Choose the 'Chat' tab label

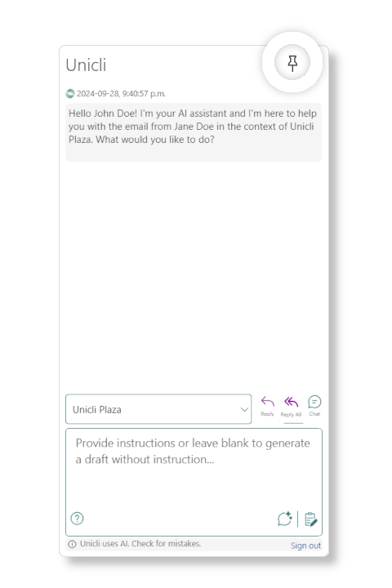click(314, 413)
